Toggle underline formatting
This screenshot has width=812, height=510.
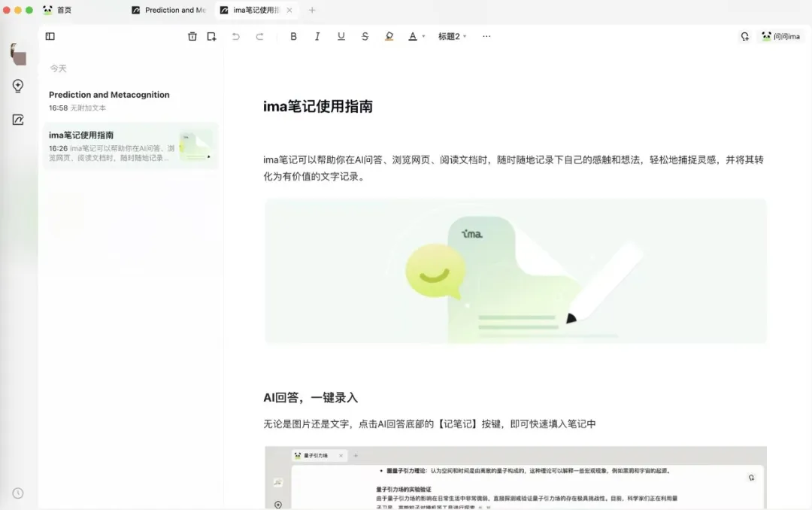[x=341, y=36]
